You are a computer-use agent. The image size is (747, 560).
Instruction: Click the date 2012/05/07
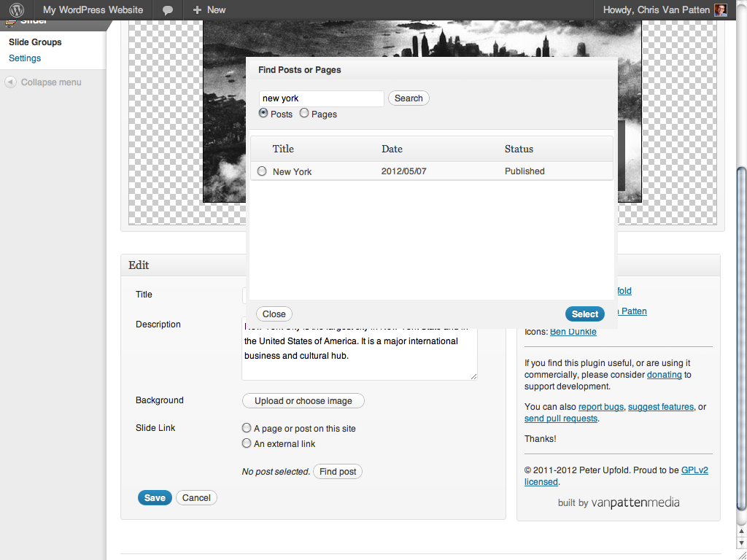(403, 171)
